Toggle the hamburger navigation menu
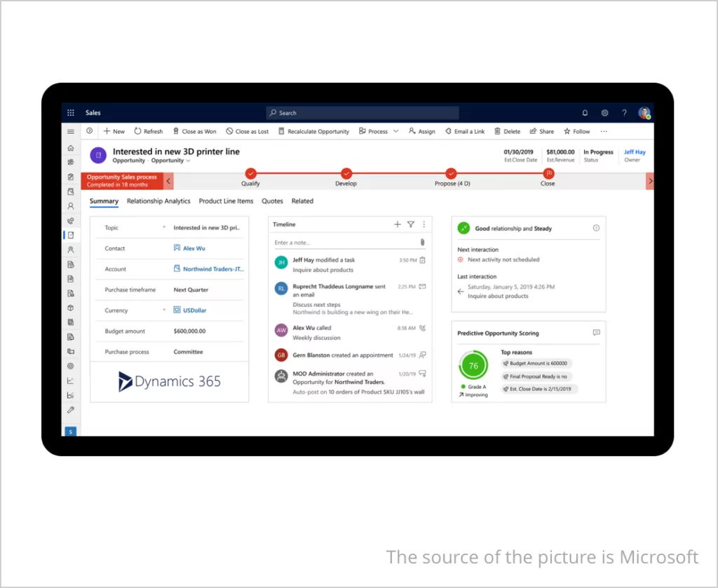Screen dimensions: 718x588 [70, 132]
